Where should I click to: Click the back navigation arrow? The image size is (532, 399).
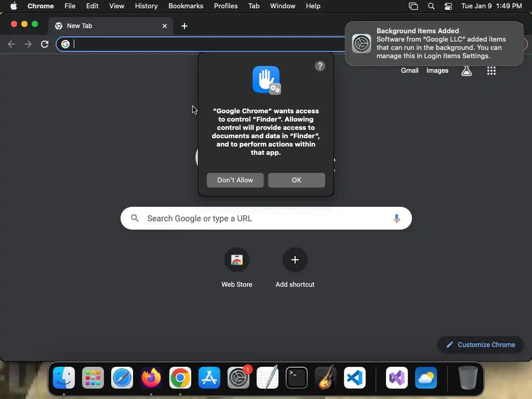click(x=11, y=44)
